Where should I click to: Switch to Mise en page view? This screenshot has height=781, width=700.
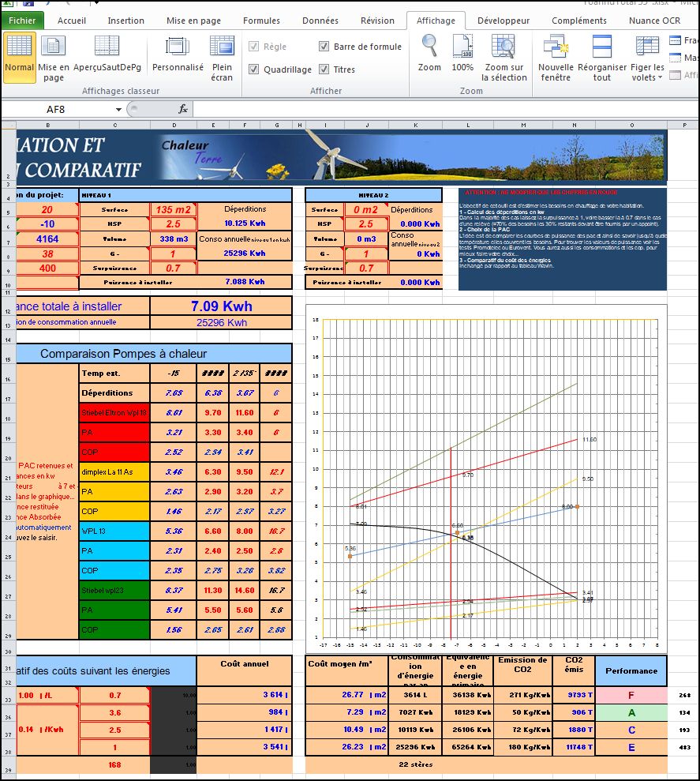(x=54, y=58)
